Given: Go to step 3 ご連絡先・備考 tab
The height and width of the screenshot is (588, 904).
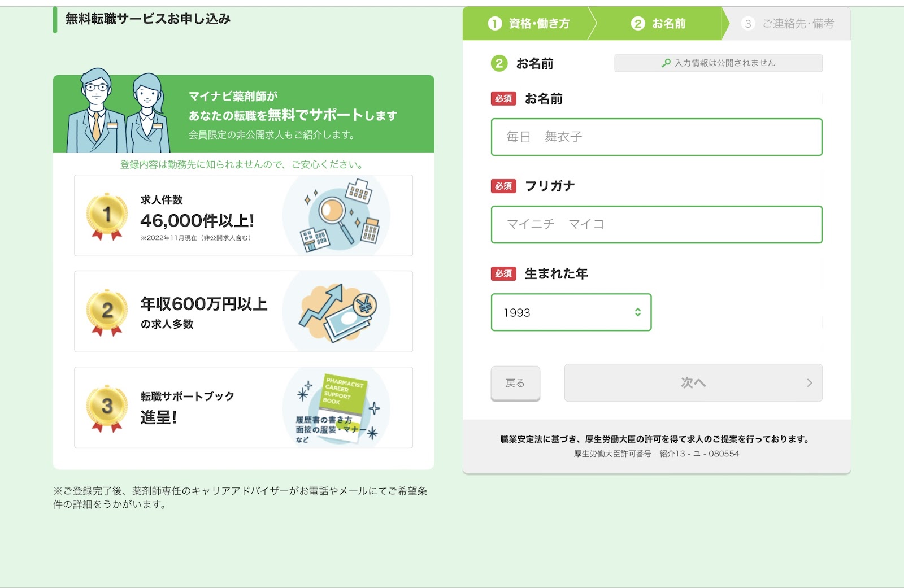Looking at the screenshot, I should tap(789, 24).
